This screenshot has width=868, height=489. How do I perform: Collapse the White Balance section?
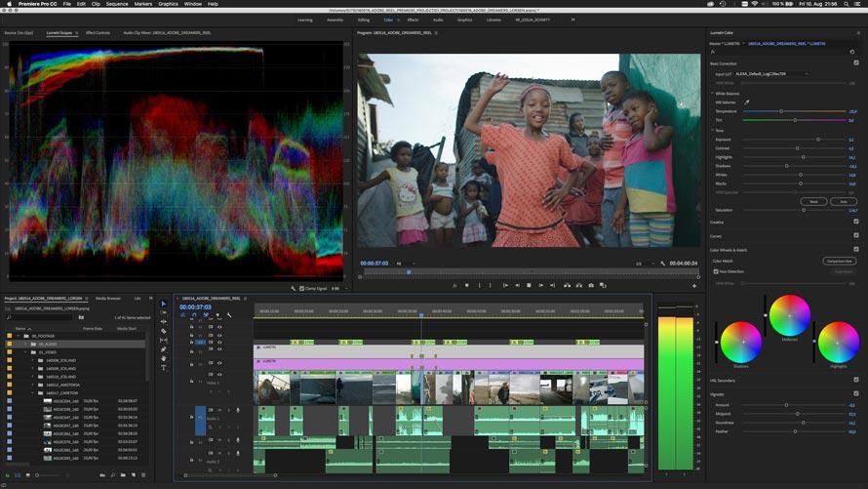click(x=713, y=94)
